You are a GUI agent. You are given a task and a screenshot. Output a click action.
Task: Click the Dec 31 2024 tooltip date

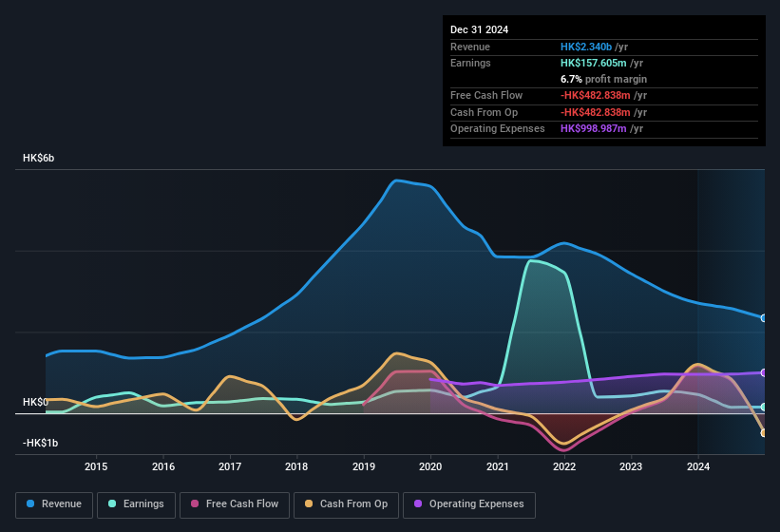(x=479, y=29)
